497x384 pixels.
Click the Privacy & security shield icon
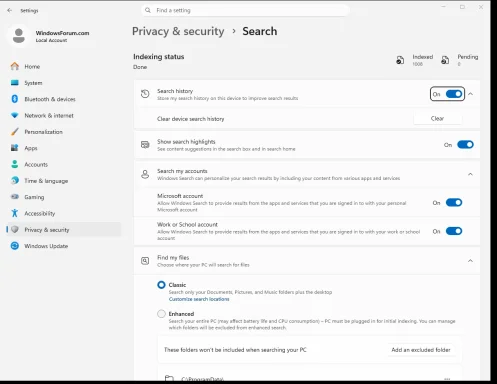click(x=15, y=229)
